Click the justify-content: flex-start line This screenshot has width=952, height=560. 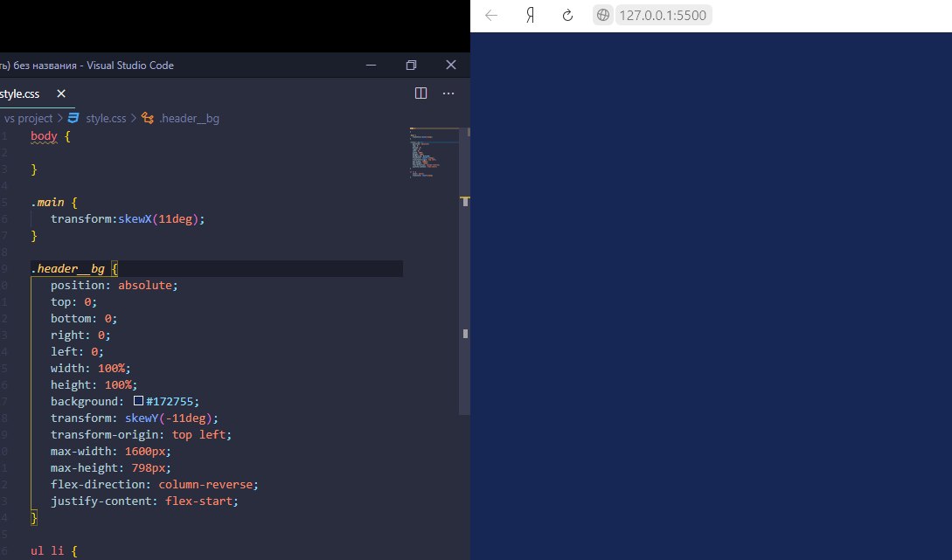coord(144,501)
